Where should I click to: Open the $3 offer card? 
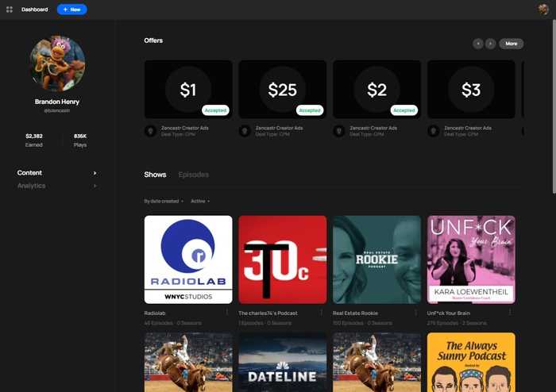[x=471, y=89]
